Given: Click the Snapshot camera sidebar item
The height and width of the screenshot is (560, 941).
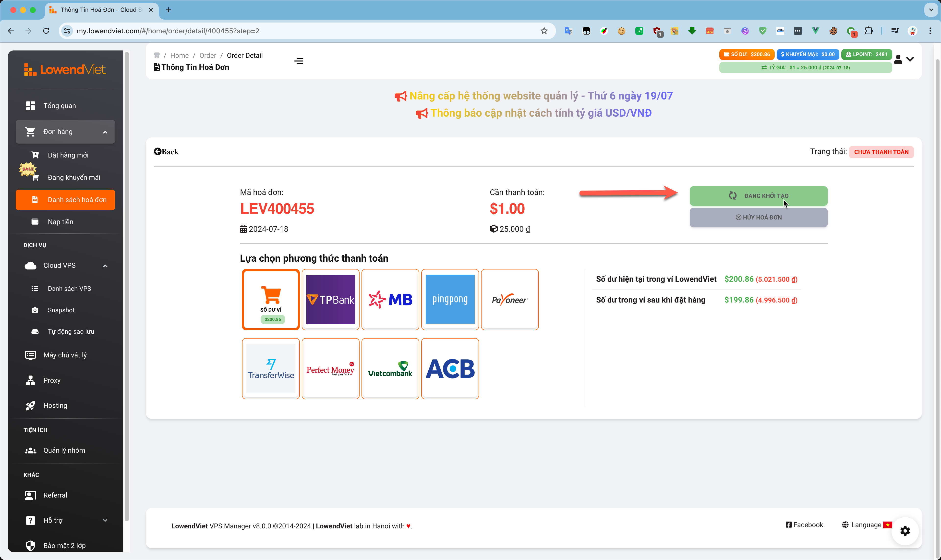Looking at the screenshot, I should click(61, 310).
